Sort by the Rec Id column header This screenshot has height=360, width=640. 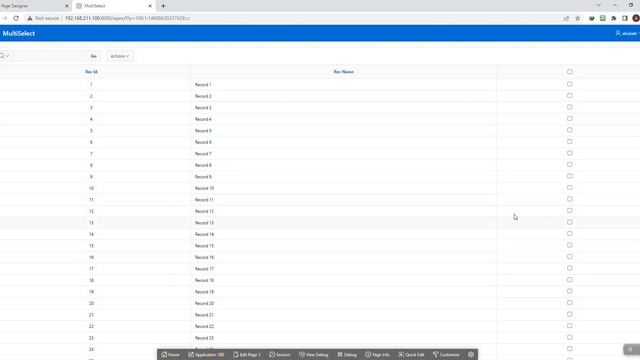tap(91, 71)
